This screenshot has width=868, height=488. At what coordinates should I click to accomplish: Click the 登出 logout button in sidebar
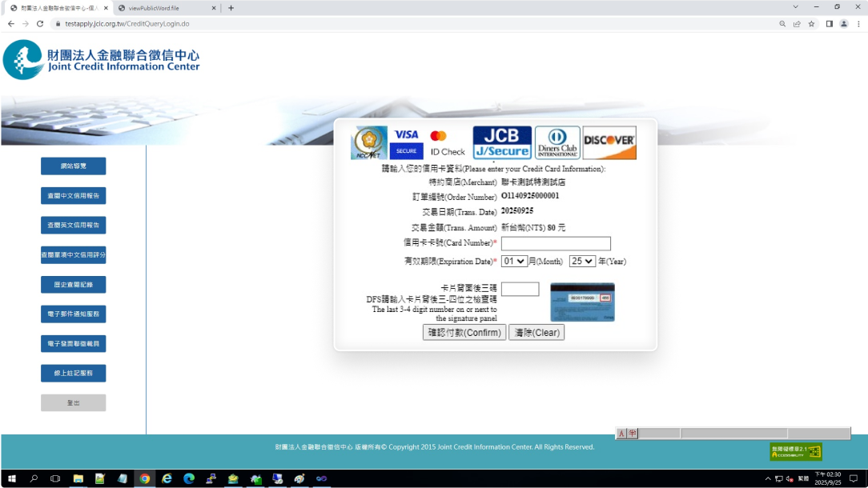pyautogui.click(x=74, y=403)
